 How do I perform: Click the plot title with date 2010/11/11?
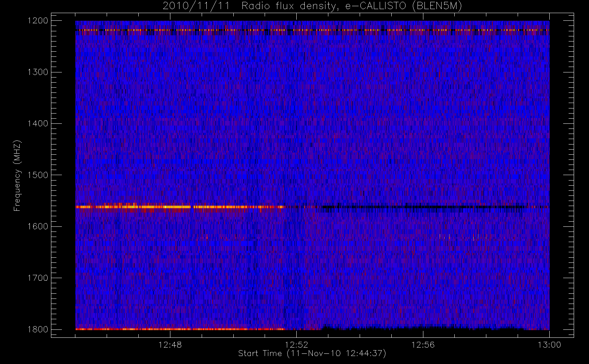(x=312, y=6)
